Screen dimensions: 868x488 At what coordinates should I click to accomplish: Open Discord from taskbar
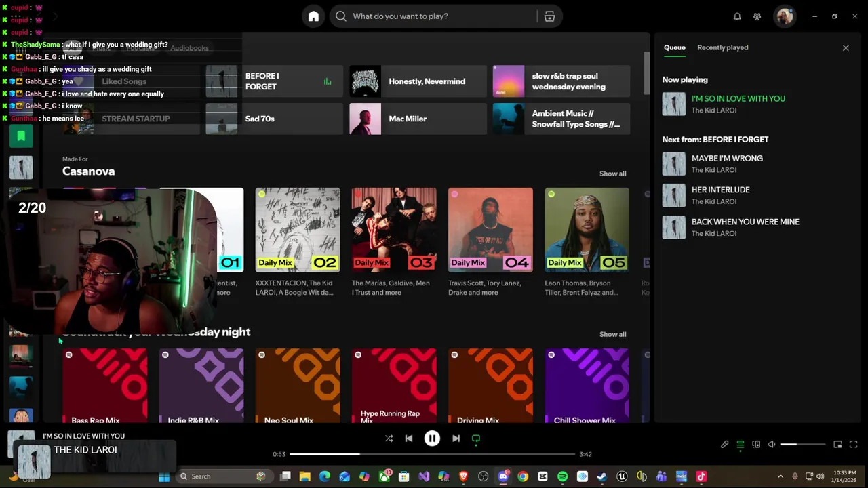(503, 476)
